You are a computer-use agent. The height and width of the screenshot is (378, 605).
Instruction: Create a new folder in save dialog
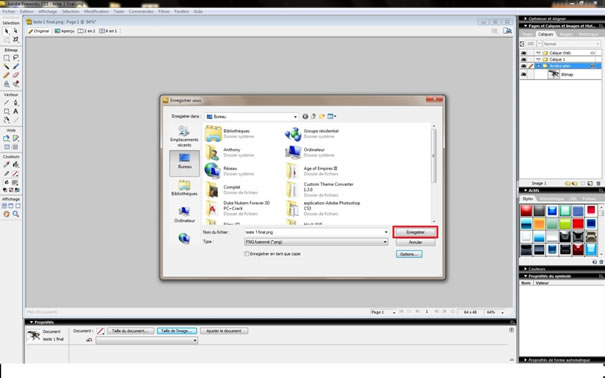[x=321, y=116]
